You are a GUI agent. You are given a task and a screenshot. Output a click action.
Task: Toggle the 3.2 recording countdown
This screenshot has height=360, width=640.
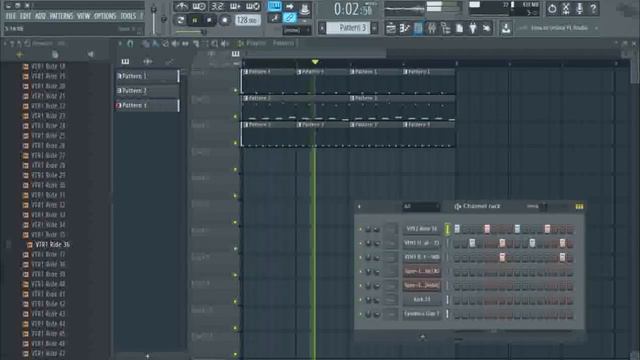[217, 6]
